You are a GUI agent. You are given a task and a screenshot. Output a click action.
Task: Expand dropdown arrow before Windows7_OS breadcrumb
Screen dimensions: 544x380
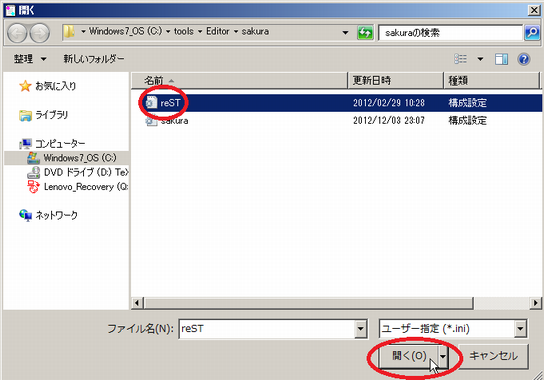pos(83,32)
